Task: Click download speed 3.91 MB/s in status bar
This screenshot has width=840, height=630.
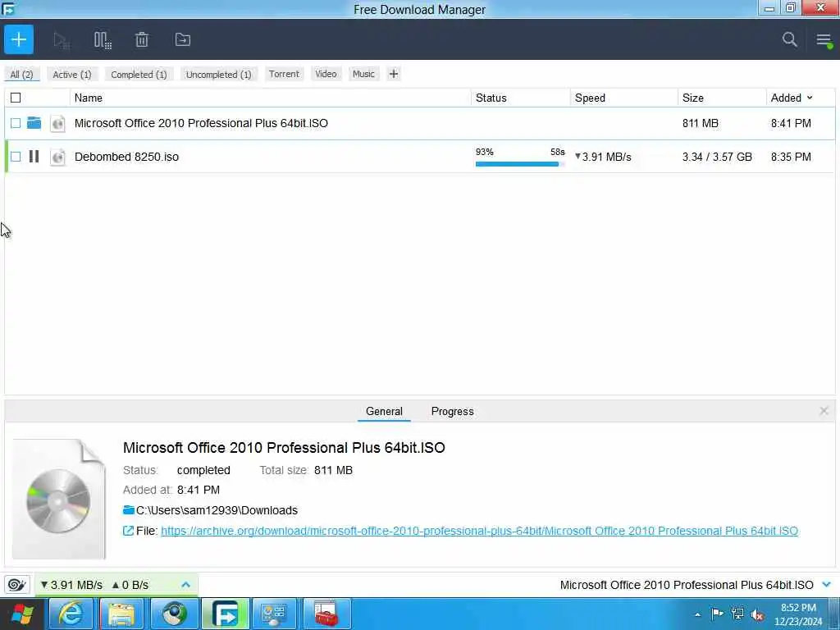Action: pos(71,584)
